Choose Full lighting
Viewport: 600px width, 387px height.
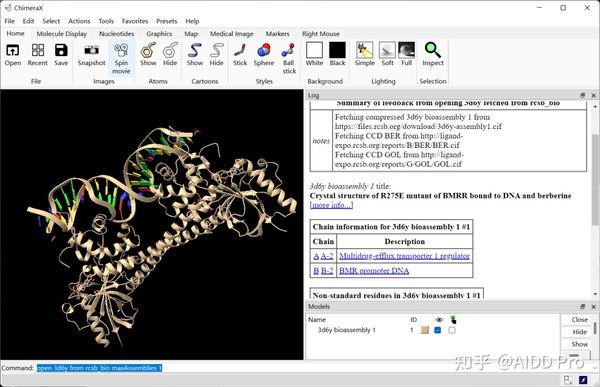(x=406, y=55)
